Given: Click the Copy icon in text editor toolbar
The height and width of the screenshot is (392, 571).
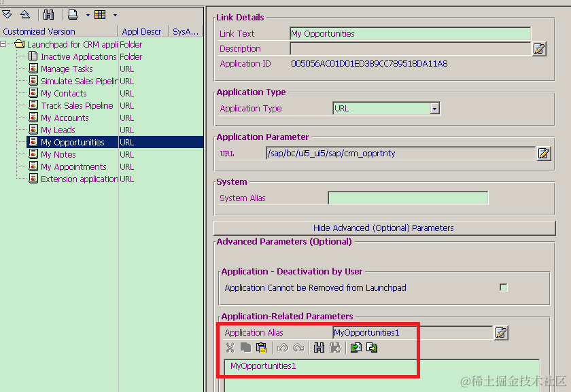Looking at the screenshot, I should 246,348.
